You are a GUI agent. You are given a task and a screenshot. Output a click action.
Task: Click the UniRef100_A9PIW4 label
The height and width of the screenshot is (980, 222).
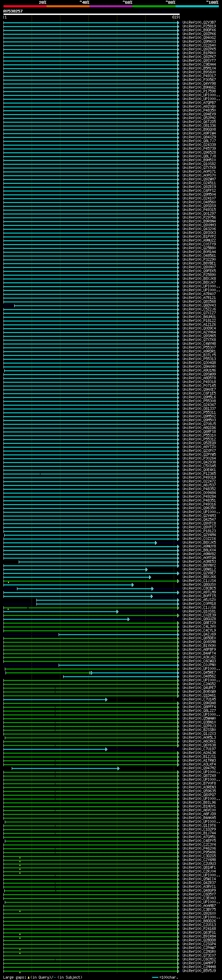coord(199,133)
